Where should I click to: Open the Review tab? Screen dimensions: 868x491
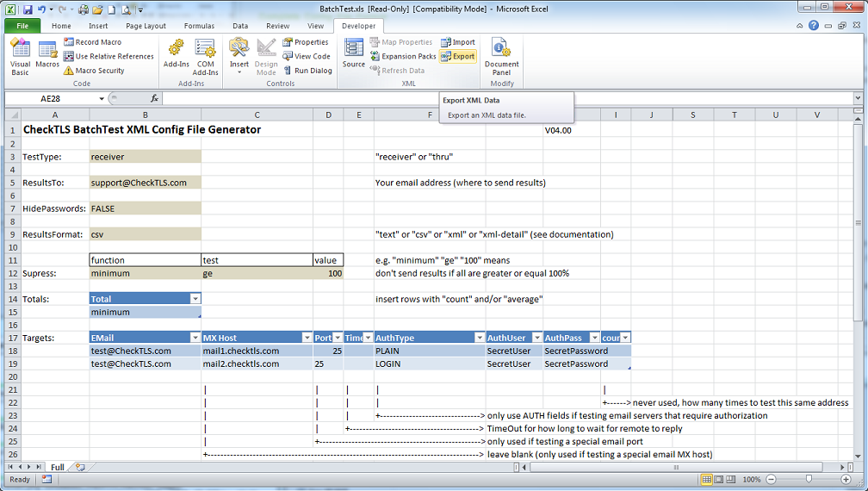[x=277, y=26]
